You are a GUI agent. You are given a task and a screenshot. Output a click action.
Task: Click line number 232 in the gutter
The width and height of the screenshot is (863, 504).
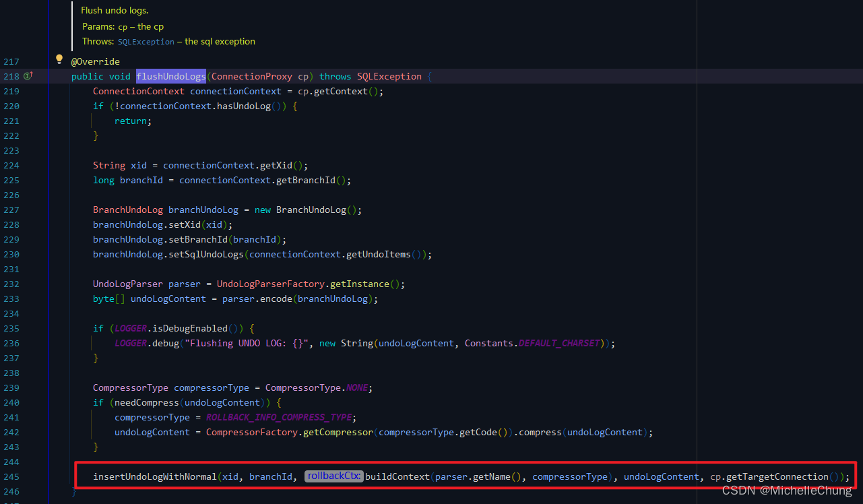click(11, 284)
